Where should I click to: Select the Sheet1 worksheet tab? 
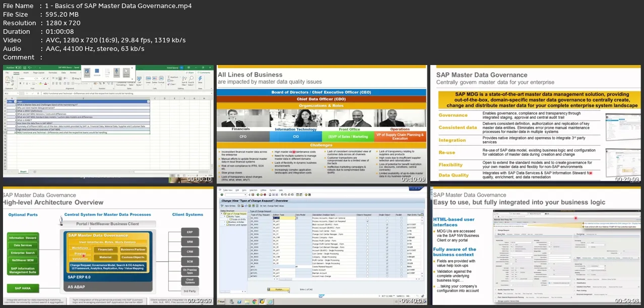[x=23, y=171]
